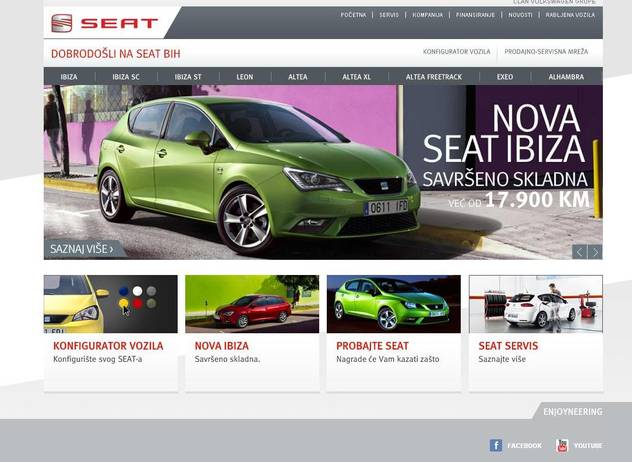
Task: Open FINANSIRANJE in top navigation
Action: pyautogui.click(x=475, y=15)
